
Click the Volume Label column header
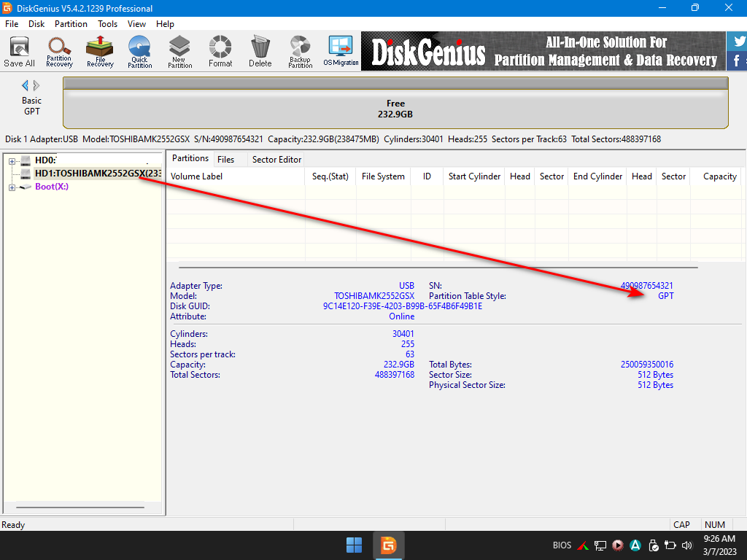click(x=236, y=176)
